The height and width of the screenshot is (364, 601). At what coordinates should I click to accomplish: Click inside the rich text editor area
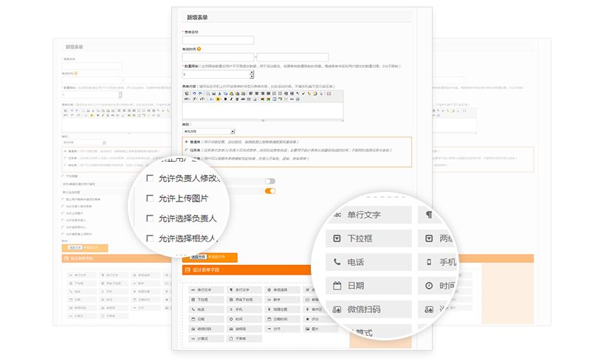262,110
